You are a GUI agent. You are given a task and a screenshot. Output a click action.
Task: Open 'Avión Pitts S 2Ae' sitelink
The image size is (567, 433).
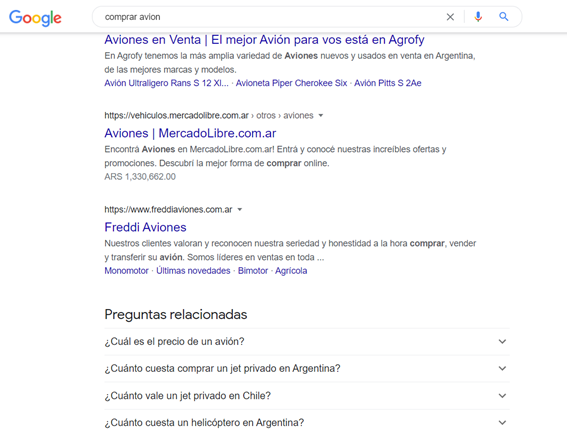click(x=388, y=83)
